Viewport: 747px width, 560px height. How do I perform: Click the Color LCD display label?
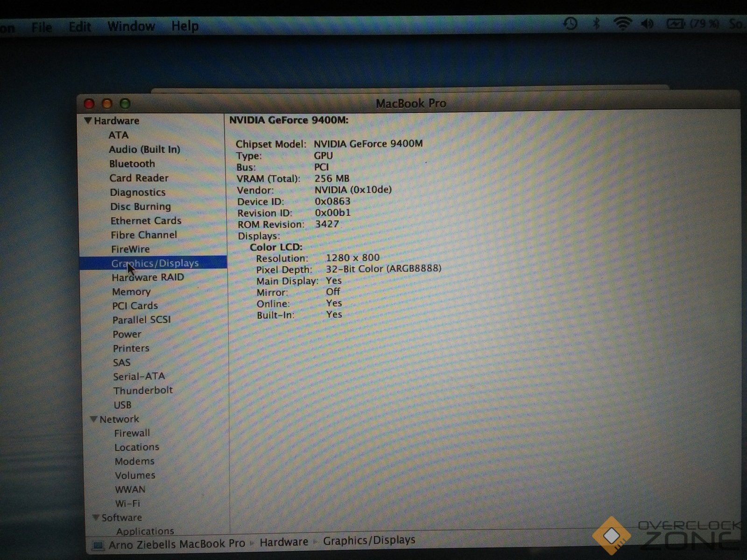[x=276, y=247]
